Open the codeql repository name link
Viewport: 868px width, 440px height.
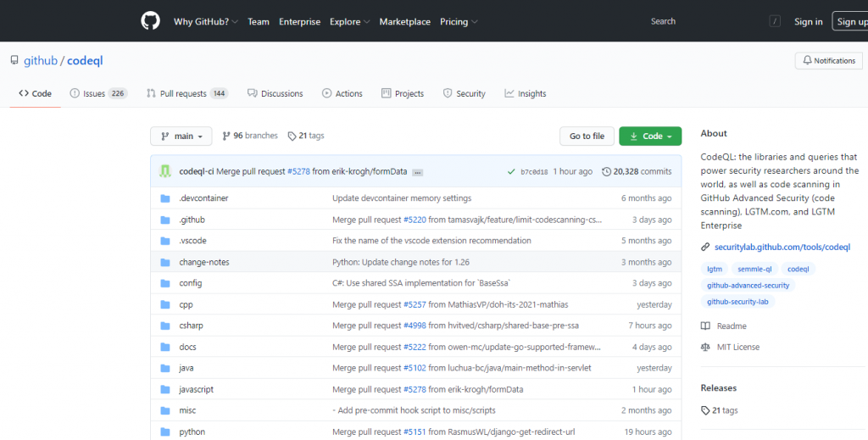[x=85, y=60]
